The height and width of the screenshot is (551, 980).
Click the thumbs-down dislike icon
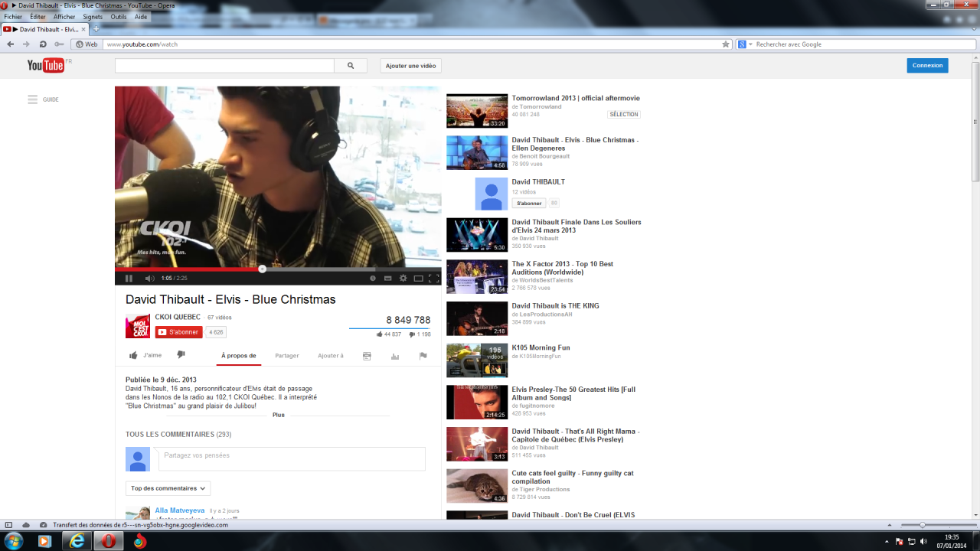click(181, 355)
